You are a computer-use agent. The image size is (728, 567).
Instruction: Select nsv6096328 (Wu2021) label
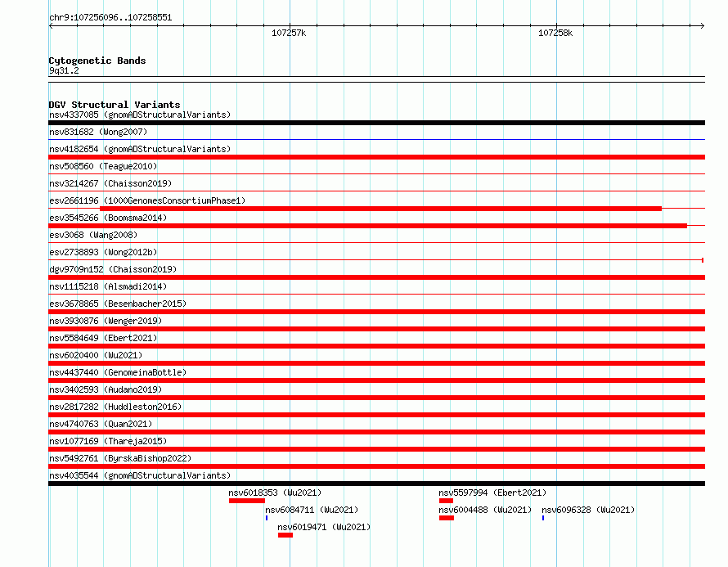(x=588, y=510)
